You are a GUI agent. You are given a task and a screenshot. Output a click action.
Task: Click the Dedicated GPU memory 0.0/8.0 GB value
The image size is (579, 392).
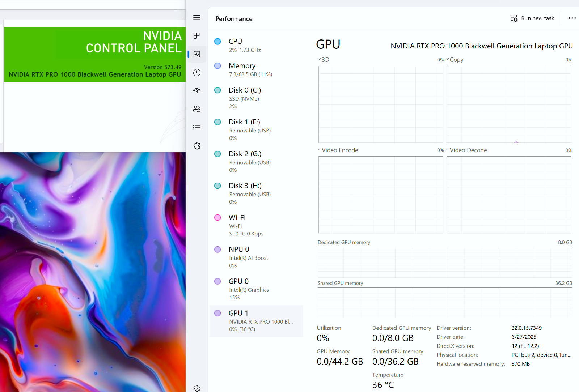[x=393, y=338]
